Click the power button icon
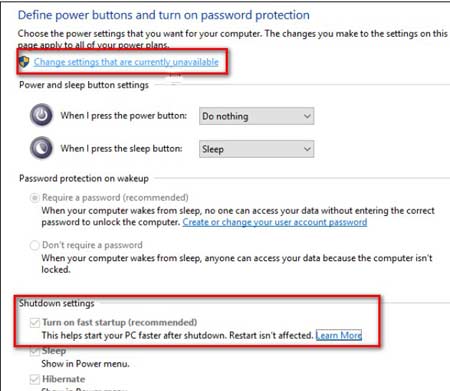The width and height of the screenshot is (450, 391). pos(41,115)
